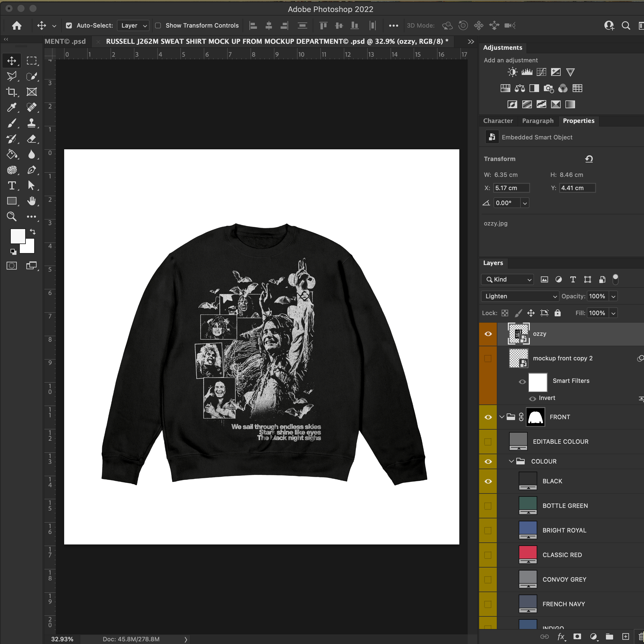Open the Lighten blend mode dropdown
This screenshot has height=644, width=644.
tap(520, 296)
